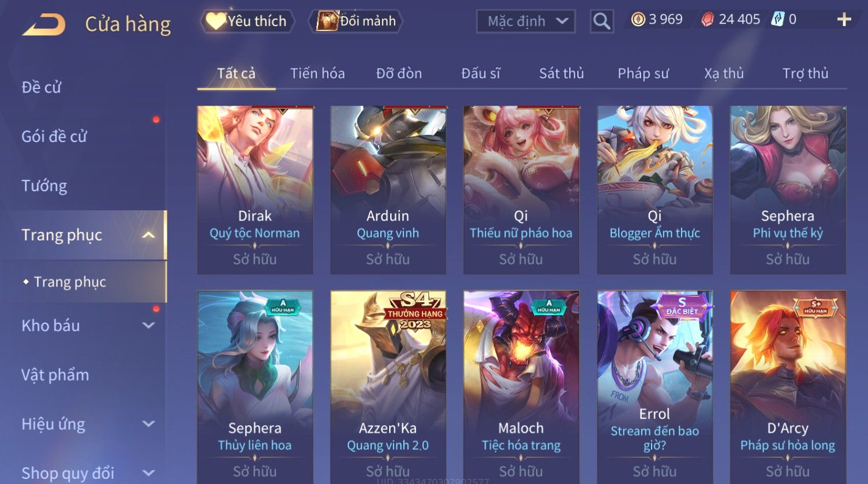The image size is (868, 484).
Task: Open the search magnifier icon
Action: coord(602,21)
